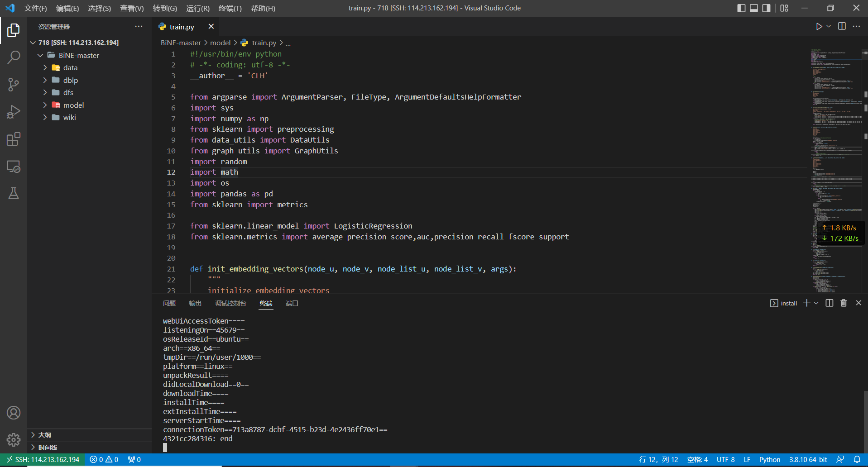
Task: Switch to the 输出 (Output) panel tab
Action: (x=195, y=303)
